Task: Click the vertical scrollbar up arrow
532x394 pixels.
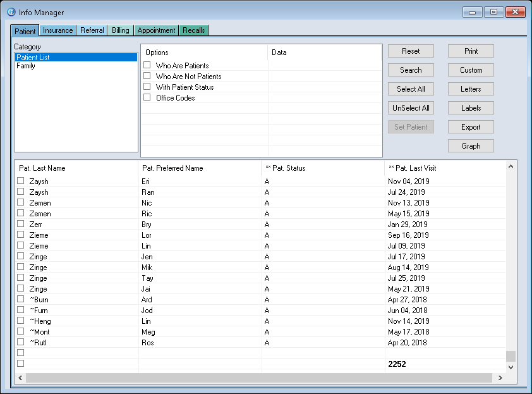Action: pos(511,166)
